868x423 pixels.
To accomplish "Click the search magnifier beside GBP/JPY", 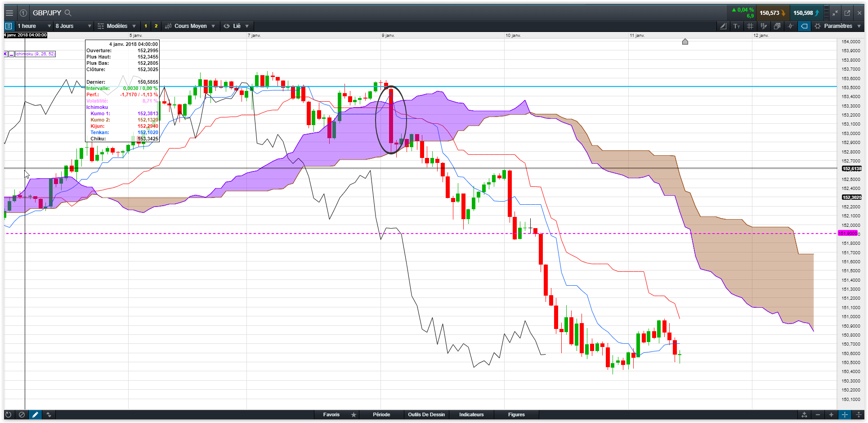I will [68, 13].
